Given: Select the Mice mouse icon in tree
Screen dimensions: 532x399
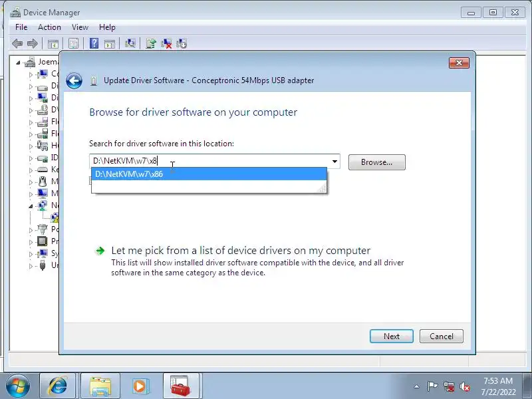Looking at the screenshot, I should pyautogui.click(x=43, y=182).
